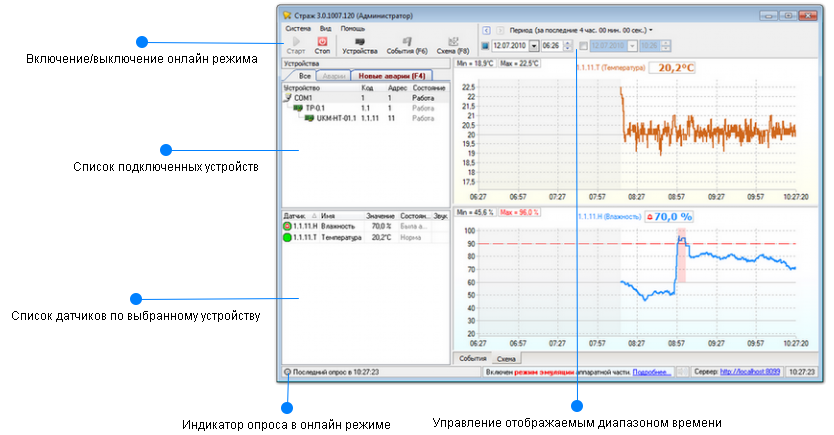The height and width of the screenshot is (435, 834).
Task: Click the red alarm zone on humidity chart
Action: pos(681,256)
